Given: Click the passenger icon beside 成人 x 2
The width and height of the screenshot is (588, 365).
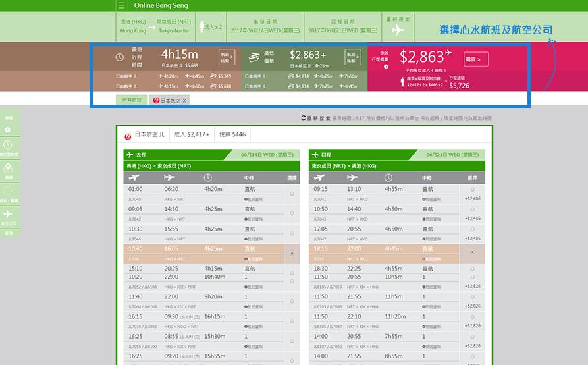Looking at the screenshot, I should pos(201,27).
